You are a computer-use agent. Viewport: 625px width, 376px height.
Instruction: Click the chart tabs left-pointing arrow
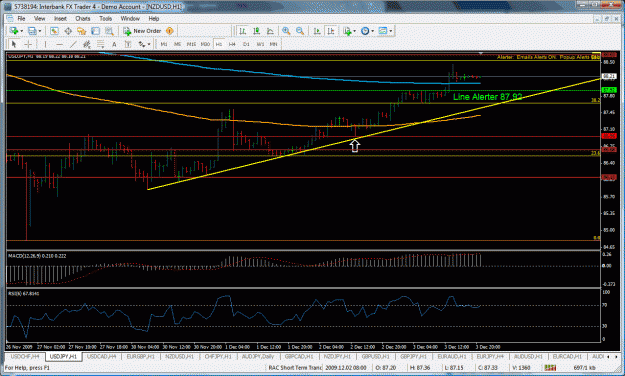[x=608, y=357]
